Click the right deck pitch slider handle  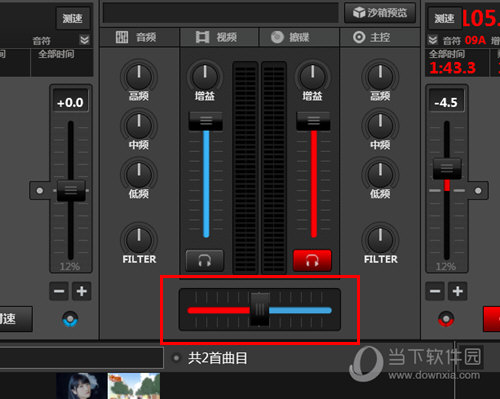coord(447,169)
